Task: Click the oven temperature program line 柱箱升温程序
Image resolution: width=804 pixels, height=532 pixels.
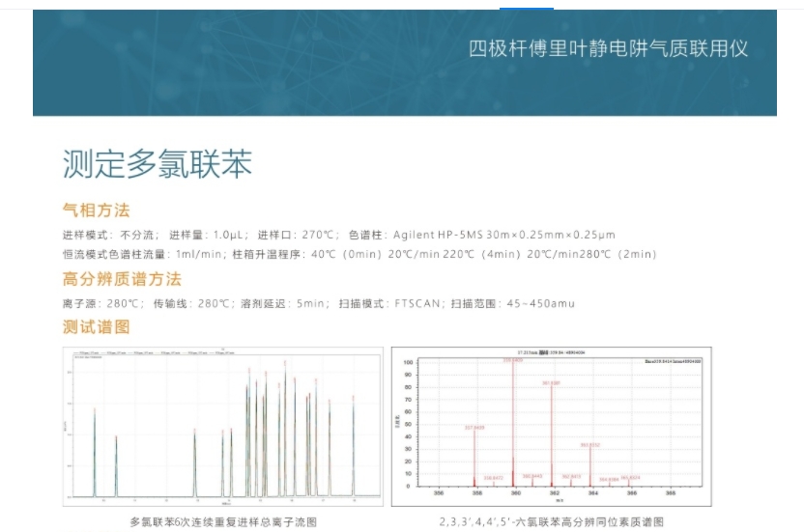Action: [x=359, y=254]
